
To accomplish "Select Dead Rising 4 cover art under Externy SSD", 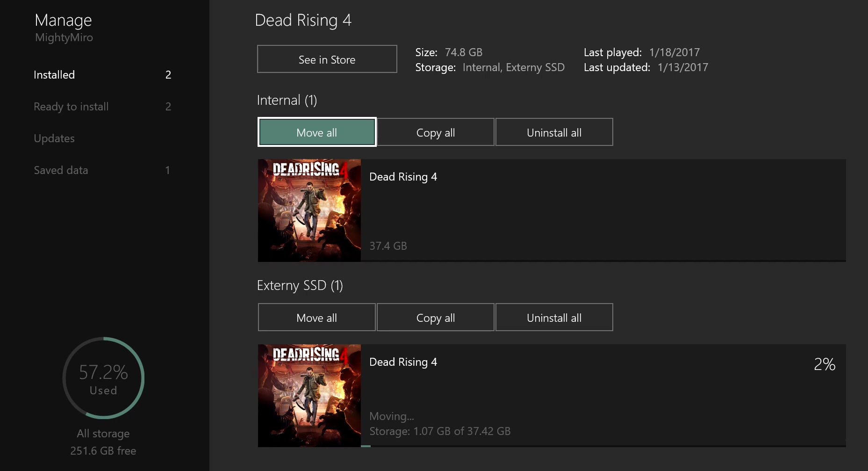I will [309, 396].
